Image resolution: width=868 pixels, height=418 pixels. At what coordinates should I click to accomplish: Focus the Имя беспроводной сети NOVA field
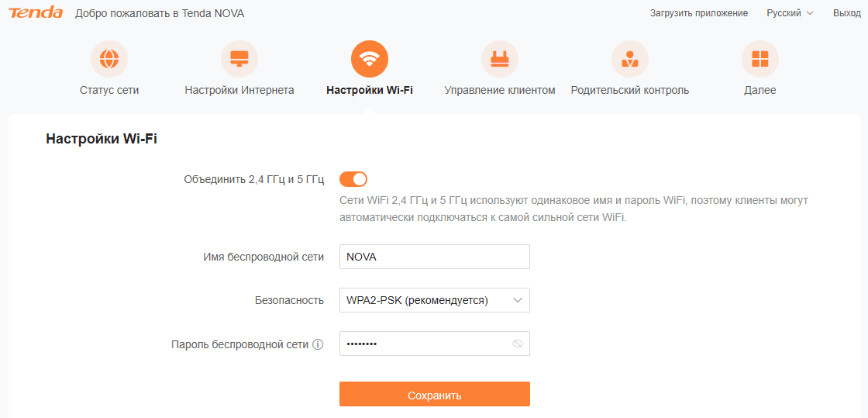pyautogui.click(x=435, y=257)
